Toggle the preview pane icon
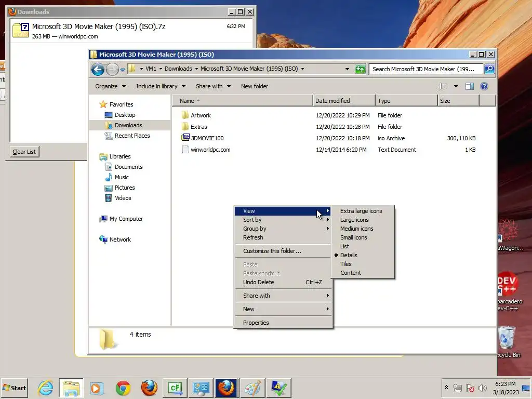 [x=470, y=86]
